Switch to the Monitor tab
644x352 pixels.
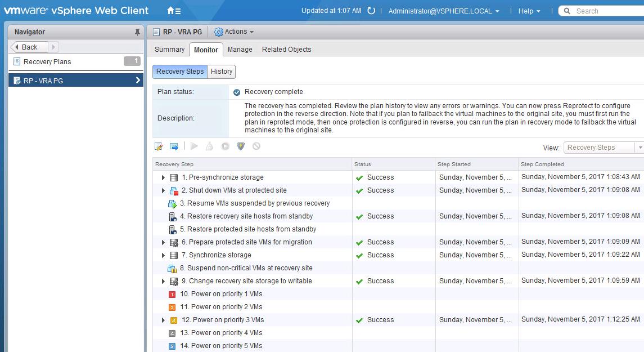pyautogui.click(x=206, y=50)
